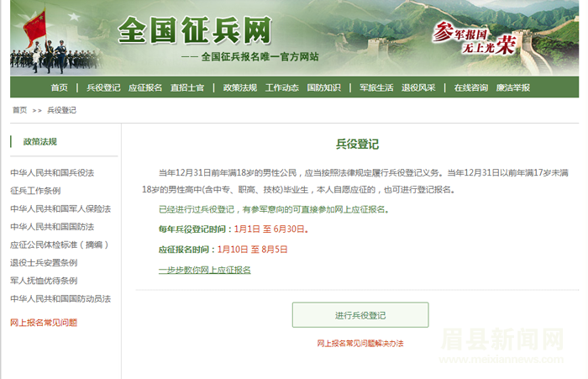The width and height of the screenshot is (588, 379).
Task: Open 国防知识 from the navigation bar
Action: point(323,87)
